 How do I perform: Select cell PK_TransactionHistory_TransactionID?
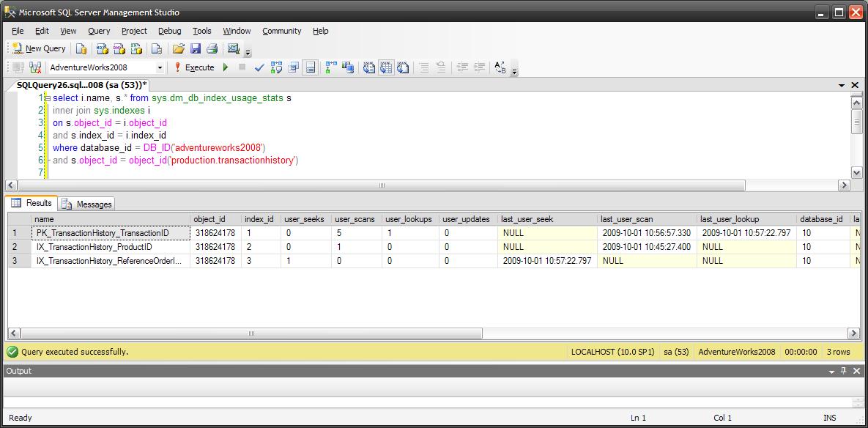(x=110, y=233)
